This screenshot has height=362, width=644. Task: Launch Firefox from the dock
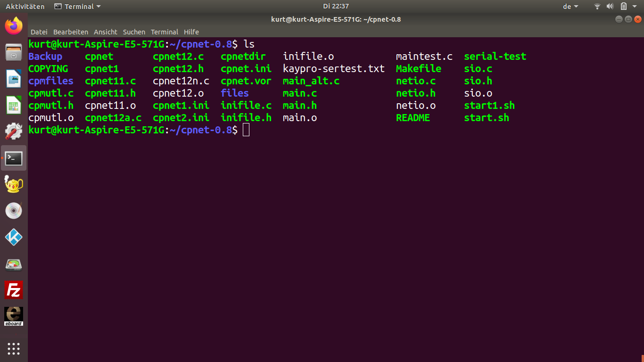pos(14,26)
